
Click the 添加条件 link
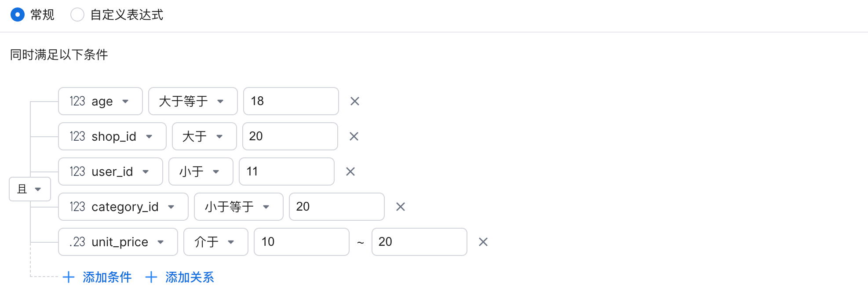click(107, 277)
